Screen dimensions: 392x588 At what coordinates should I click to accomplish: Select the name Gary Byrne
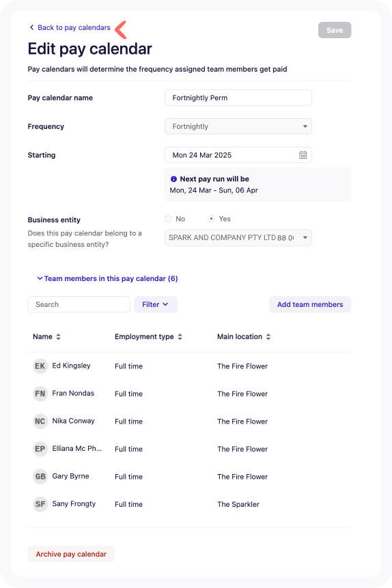(70, 476)
